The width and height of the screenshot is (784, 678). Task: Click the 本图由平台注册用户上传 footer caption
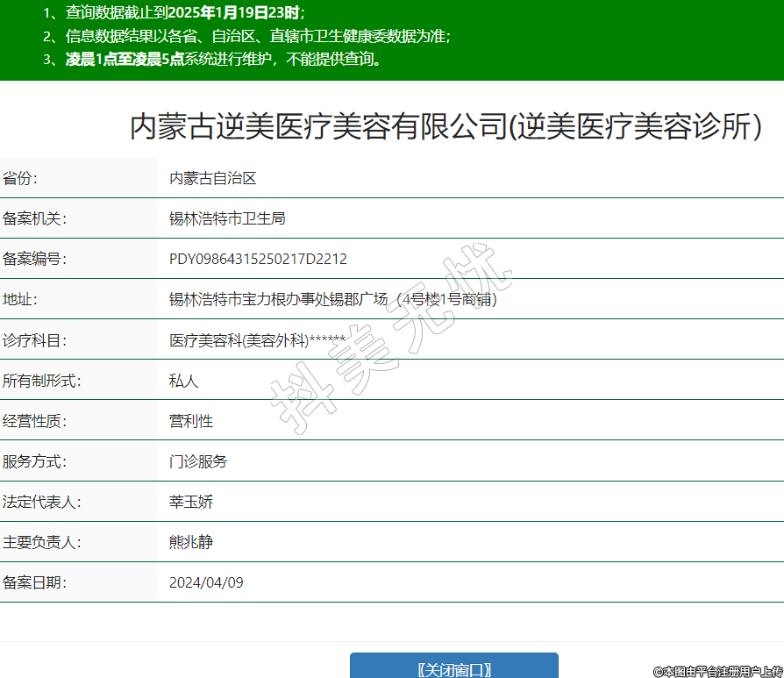pyautogui.click(x=717, y=671)
